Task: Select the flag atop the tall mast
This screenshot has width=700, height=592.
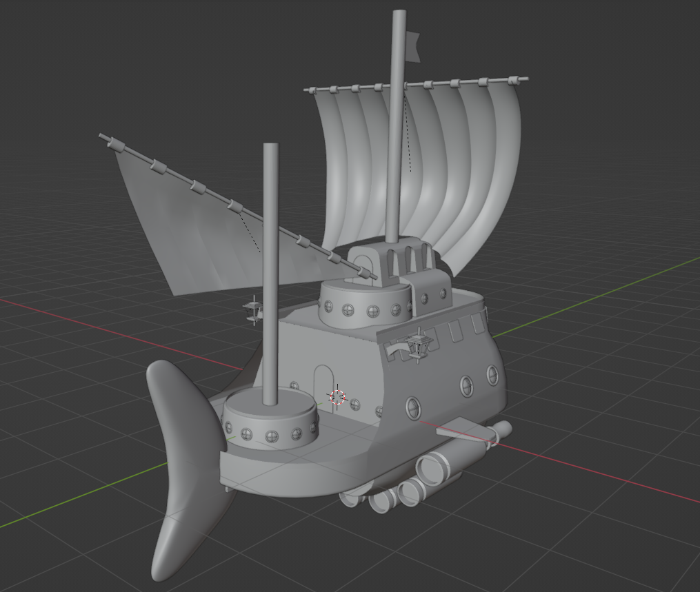Action: tap(412, 45)
